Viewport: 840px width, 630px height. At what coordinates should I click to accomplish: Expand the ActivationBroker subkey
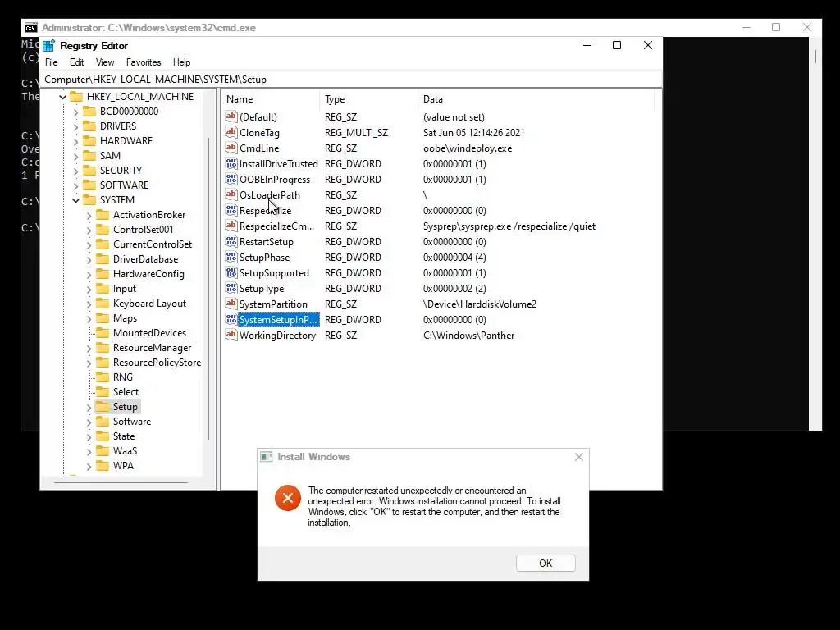coord(89,216)
